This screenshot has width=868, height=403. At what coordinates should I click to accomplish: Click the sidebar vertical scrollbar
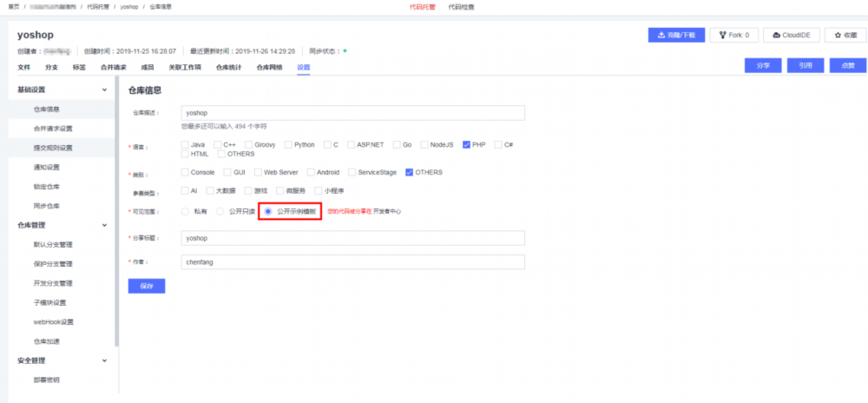(x=116, y=211)
